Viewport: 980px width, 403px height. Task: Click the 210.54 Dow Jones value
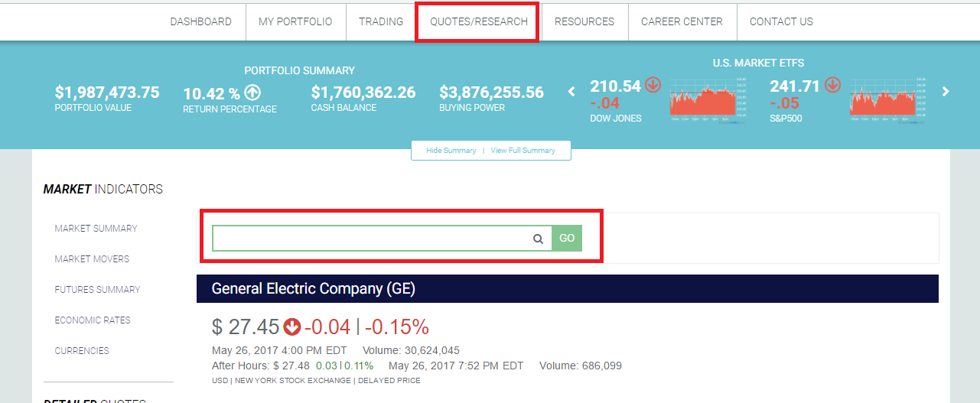coord(615,86)
